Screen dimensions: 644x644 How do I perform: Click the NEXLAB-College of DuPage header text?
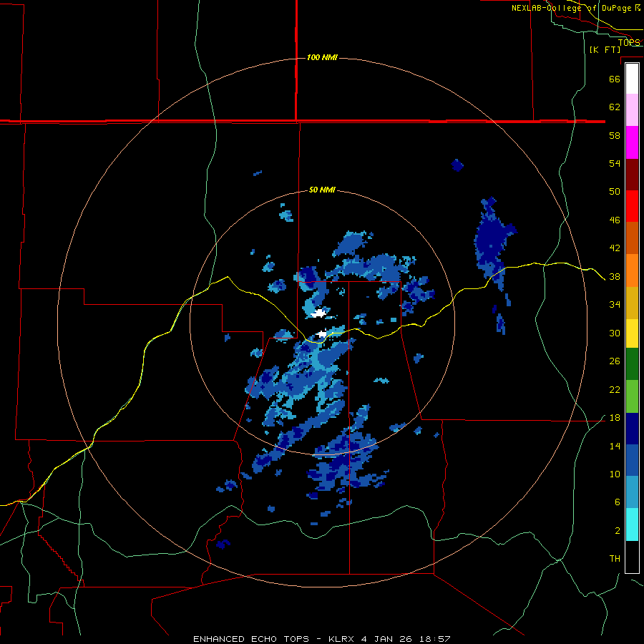tap(571, 8)
